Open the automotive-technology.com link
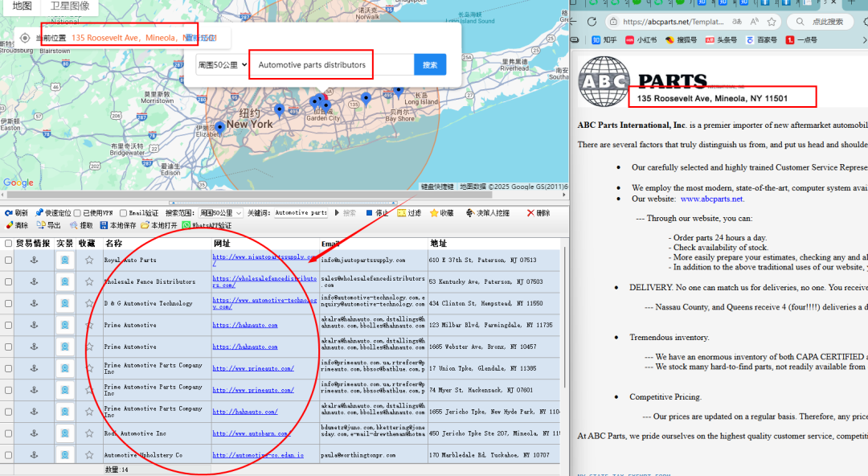Image resolution: width=868 pixels, height=476 pixels. pos(264,303)
